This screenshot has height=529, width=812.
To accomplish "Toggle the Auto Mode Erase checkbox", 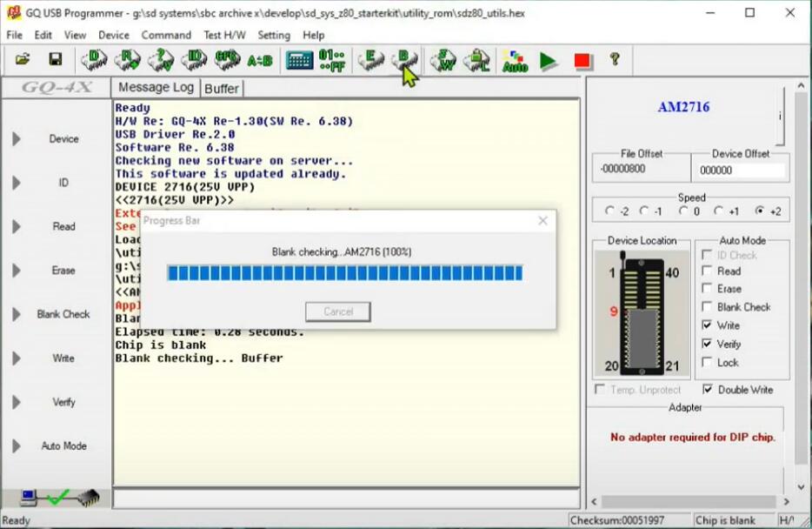I will click(x=707, y=288).
